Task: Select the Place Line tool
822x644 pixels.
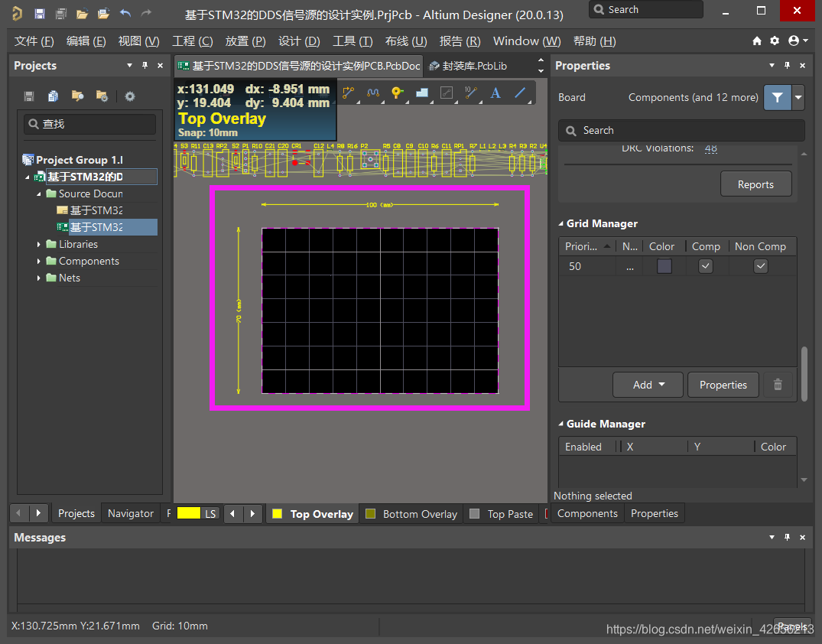Action: pos(520,93)
